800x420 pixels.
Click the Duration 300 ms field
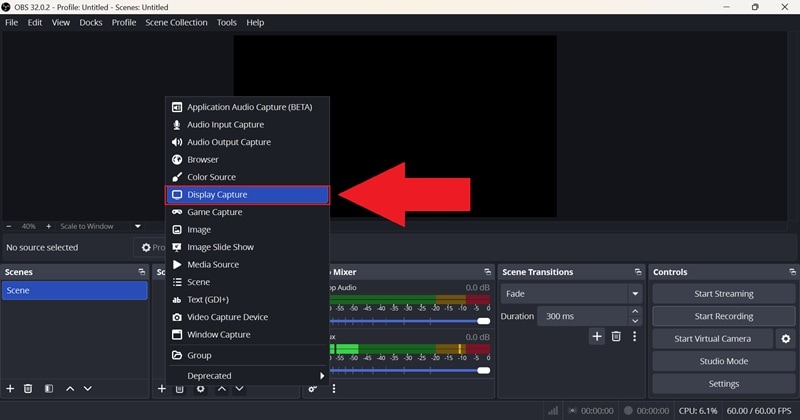click(583, 316)
